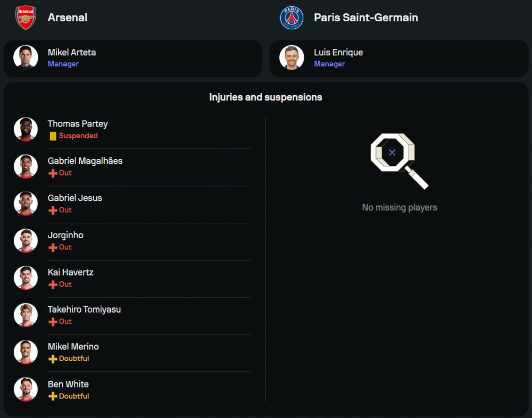Open Jorginho's player profile name

point(65,235)
